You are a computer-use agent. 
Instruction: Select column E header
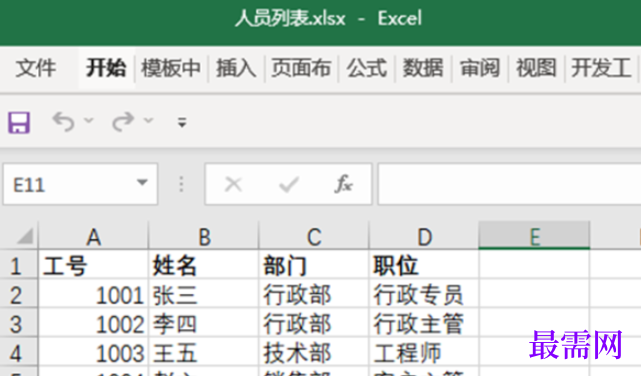[x=534, y=236]
